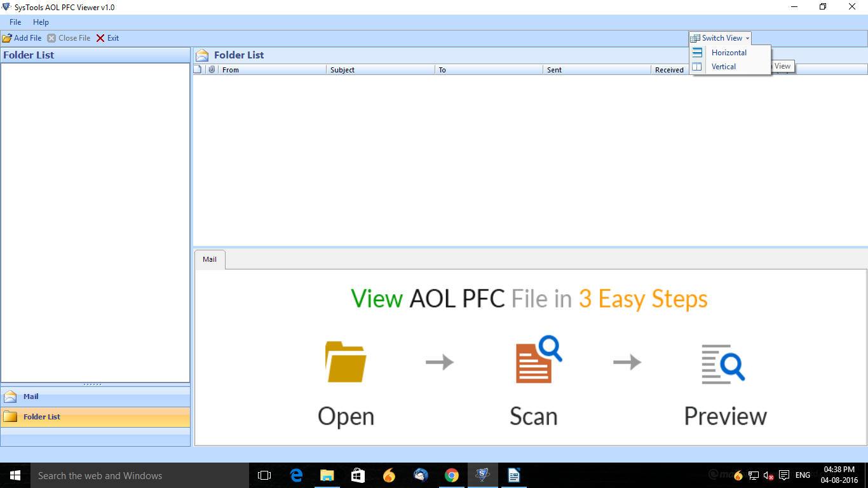Click the yellow Open folder icon
This screenshot has height=488, width=868.
tap(345, 362)
